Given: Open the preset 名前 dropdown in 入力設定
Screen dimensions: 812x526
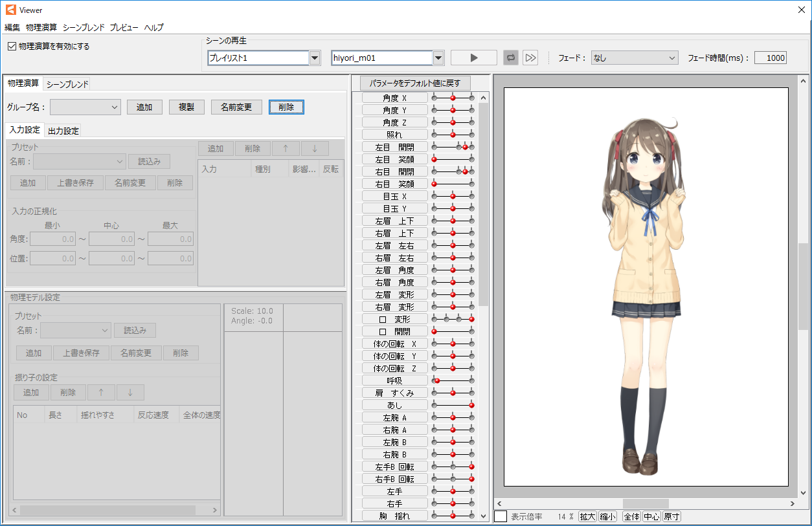Looking at the screenshot, I should [80, 161].
